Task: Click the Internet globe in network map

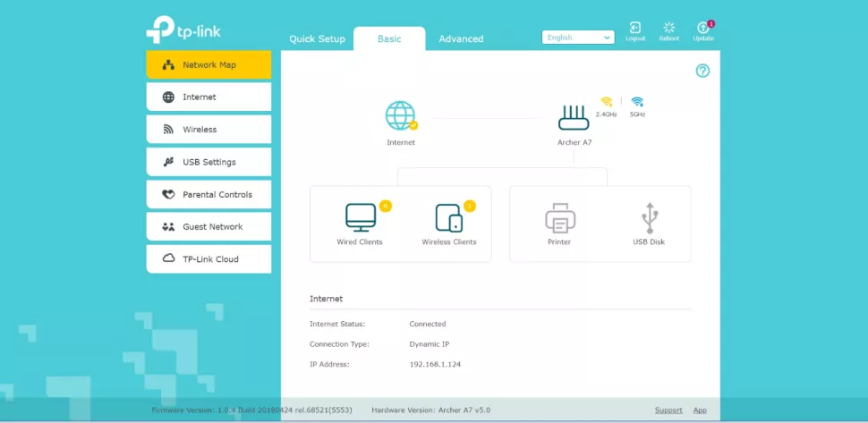Action: [x=400, y=115]
